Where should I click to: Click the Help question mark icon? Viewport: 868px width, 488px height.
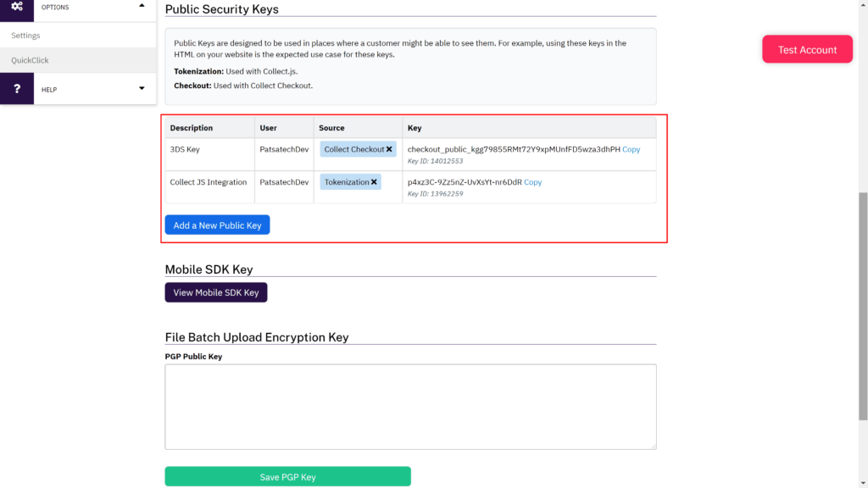17,89
